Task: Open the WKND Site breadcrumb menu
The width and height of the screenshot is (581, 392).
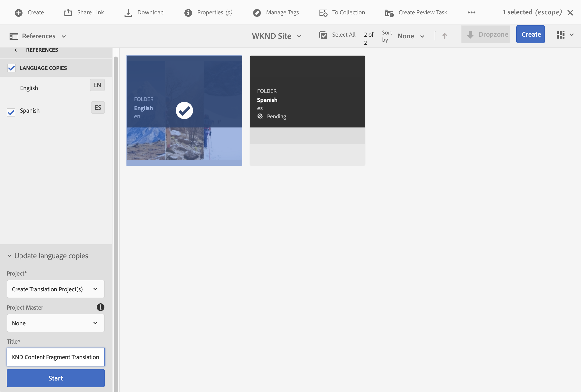Action: pyautogui.click(x=276, y=36)
